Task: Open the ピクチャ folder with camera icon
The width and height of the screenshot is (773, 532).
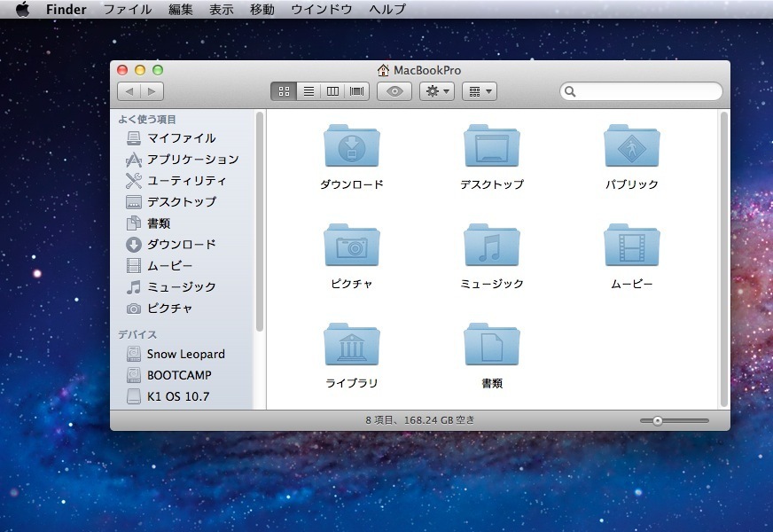Action: (352, 246)
